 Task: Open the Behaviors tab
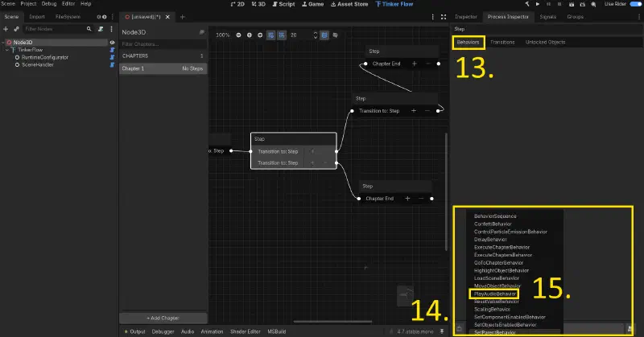[469, 43]
